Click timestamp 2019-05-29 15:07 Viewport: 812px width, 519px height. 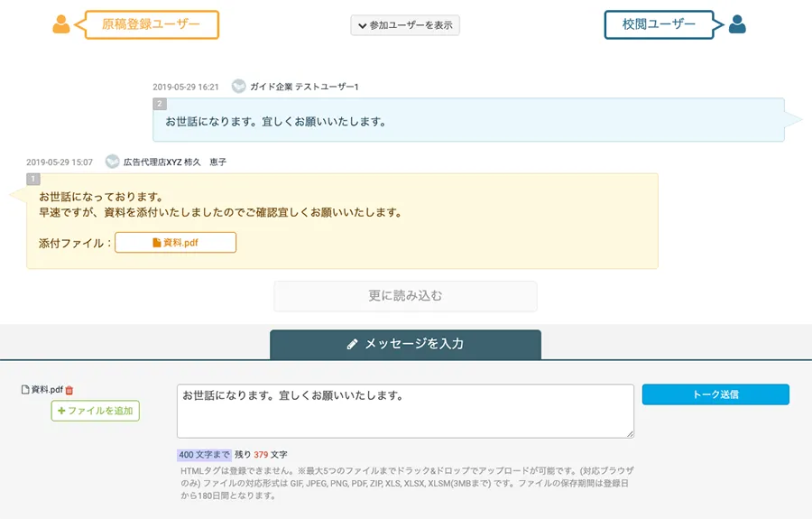point(60,162)
